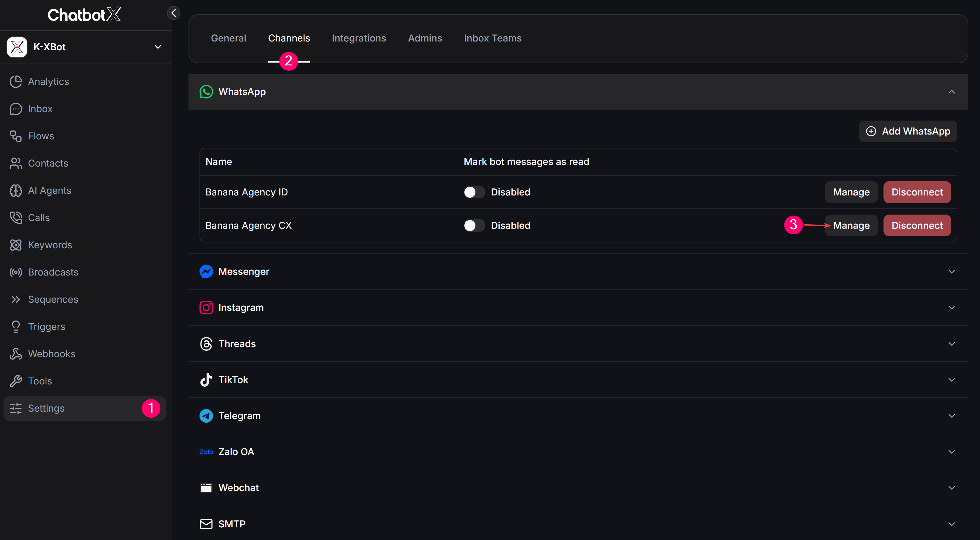Expand the TikTok channel section
The height and width of the screenshot is (540, 980).
click(x=578, y=380)
